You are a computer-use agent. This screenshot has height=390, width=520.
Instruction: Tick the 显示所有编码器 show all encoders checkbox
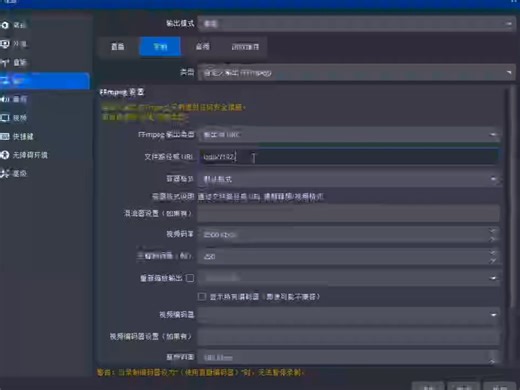tap(202, 296)
